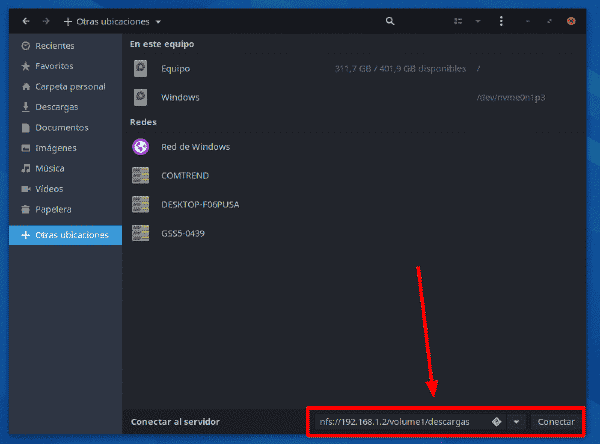Open Vídeos in the sidebar
The width and height of the screenshot is (600, 444).
(x=65, y=189)
